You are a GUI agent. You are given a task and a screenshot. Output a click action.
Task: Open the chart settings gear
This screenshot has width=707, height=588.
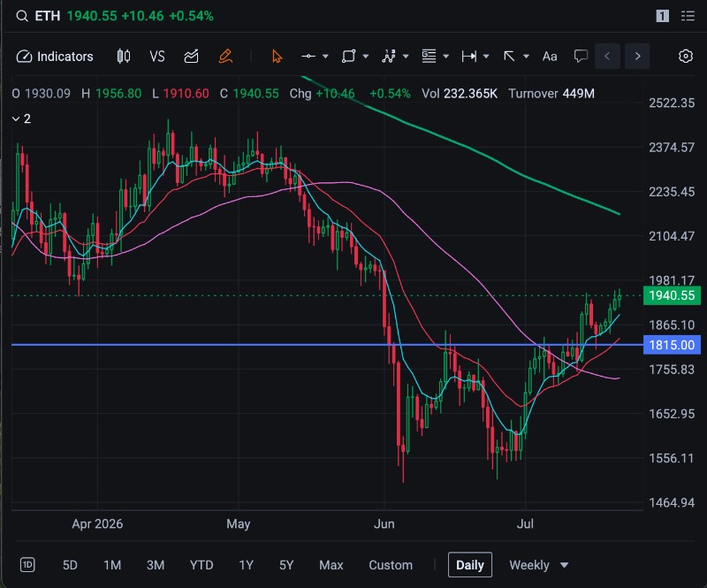[x=686, y=57]
